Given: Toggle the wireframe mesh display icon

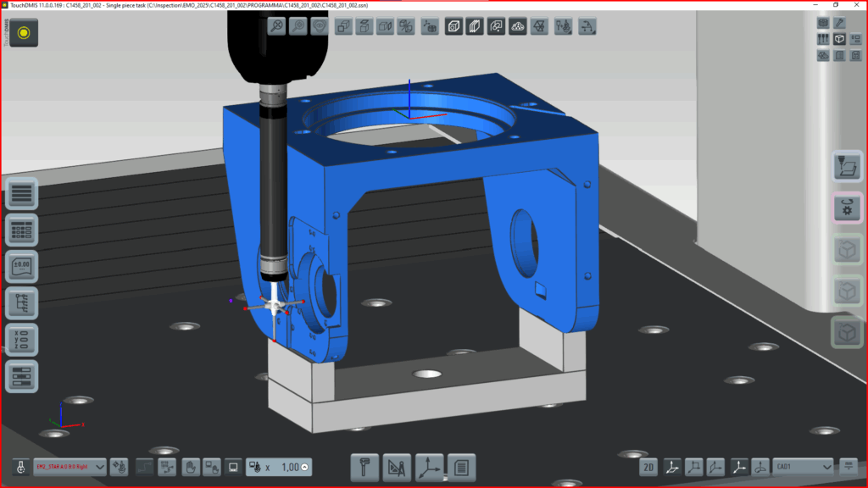Looking at the screenshot, I should click(x=539, y=27).
